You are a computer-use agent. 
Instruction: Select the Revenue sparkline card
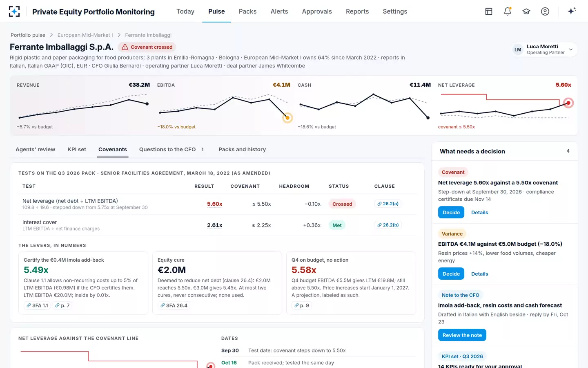pyautogui.click(x=83, y=105)
